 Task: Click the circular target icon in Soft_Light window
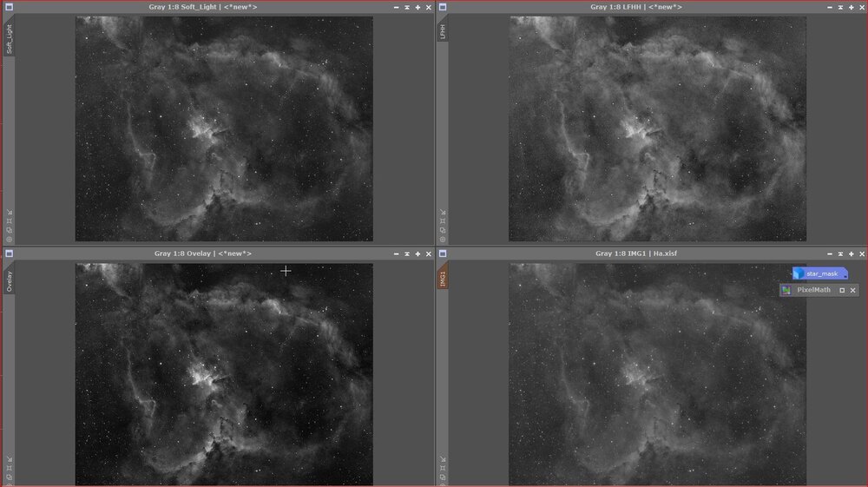click(10, 239)
